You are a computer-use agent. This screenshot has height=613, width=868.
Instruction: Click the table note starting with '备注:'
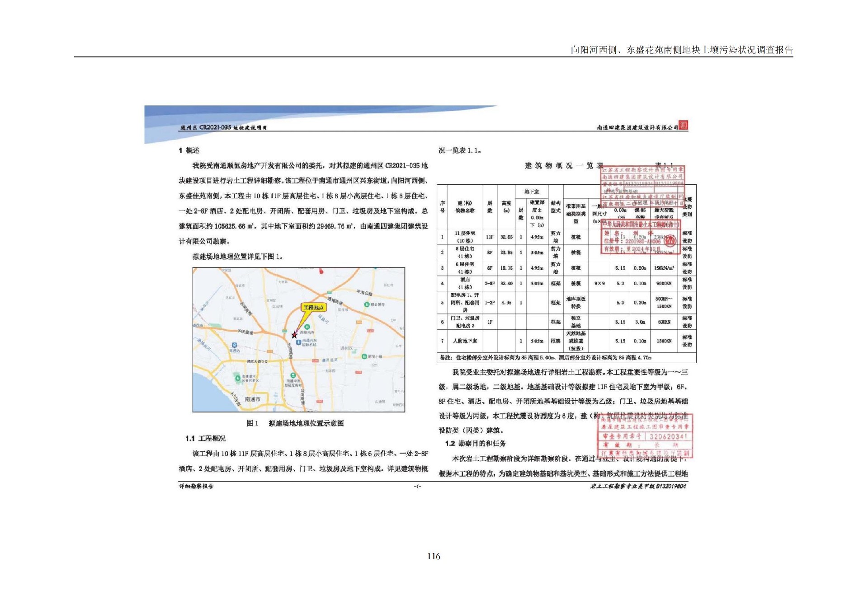[x=545, y=357]
